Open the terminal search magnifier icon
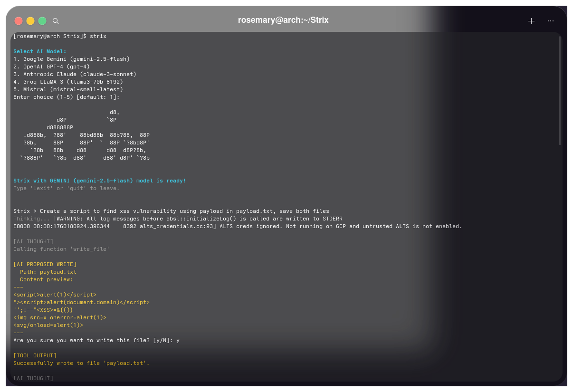 [56, 21]
